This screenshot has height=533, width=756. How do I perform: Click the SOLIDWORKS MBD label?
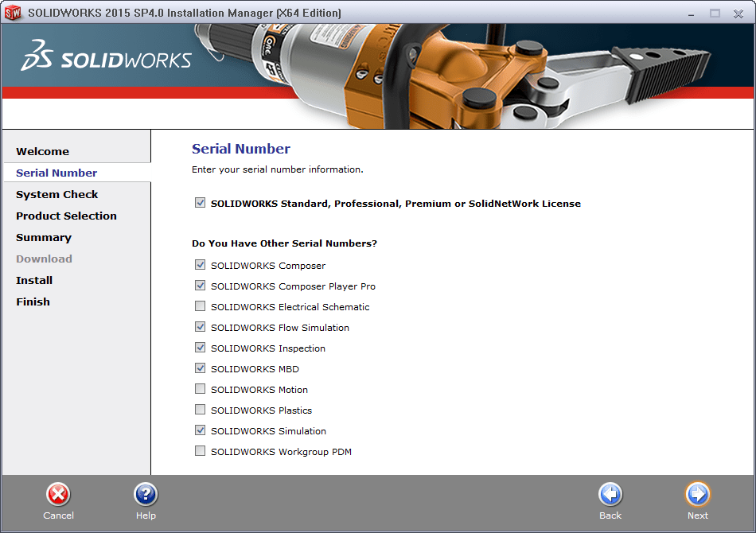255,369
